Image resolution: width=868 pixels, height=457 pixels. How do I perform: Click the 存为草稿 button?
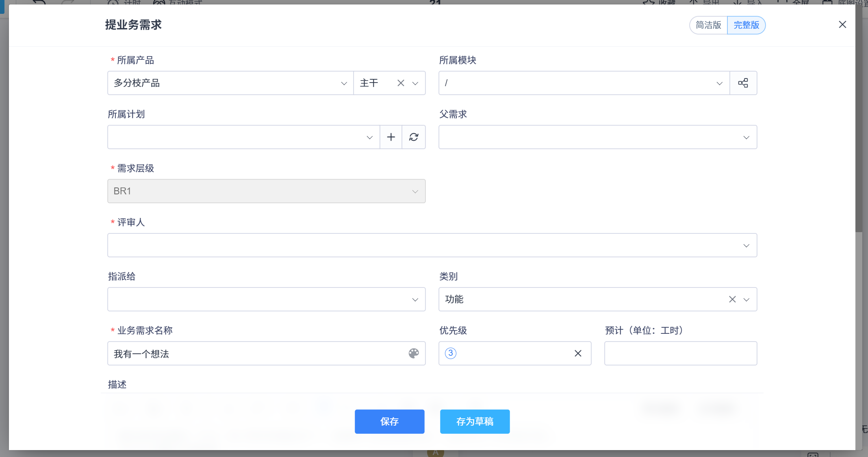pos(475,421)
